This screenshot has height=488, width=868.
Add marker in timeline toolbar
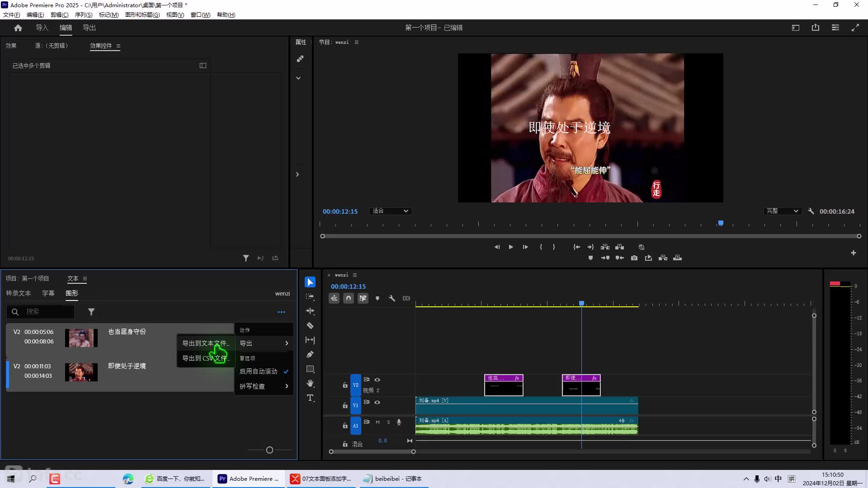(377, 299)
